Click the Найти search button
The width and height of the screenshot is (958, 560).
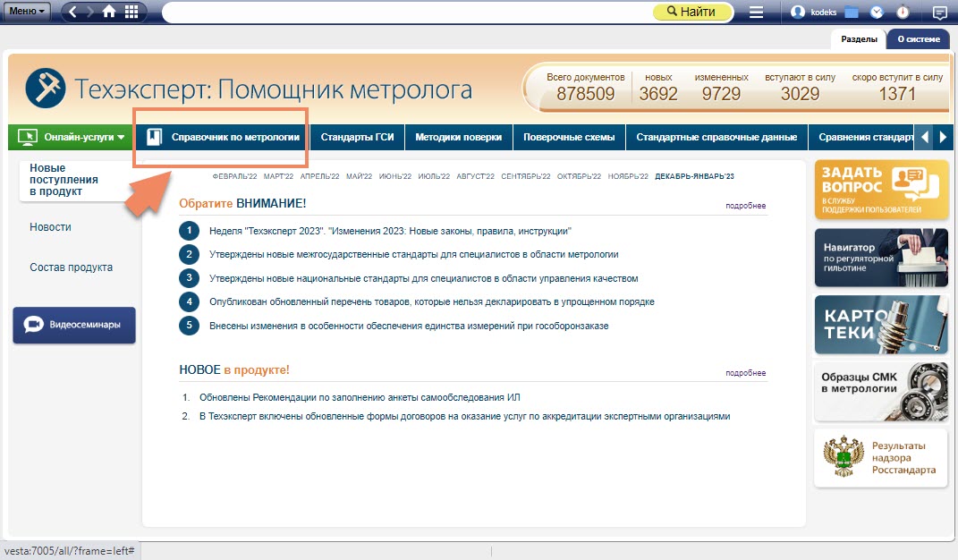click(692, 12)
